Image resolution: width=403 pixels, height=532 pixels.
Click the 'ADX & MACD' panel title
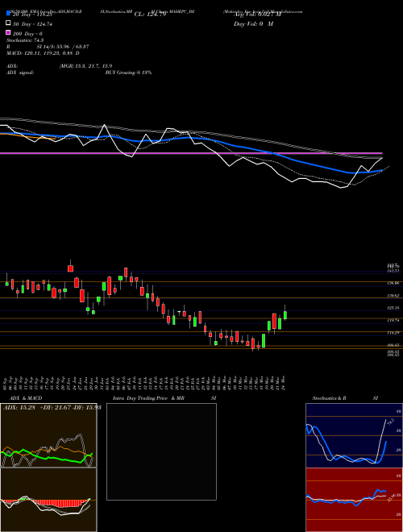pos(26,398)
